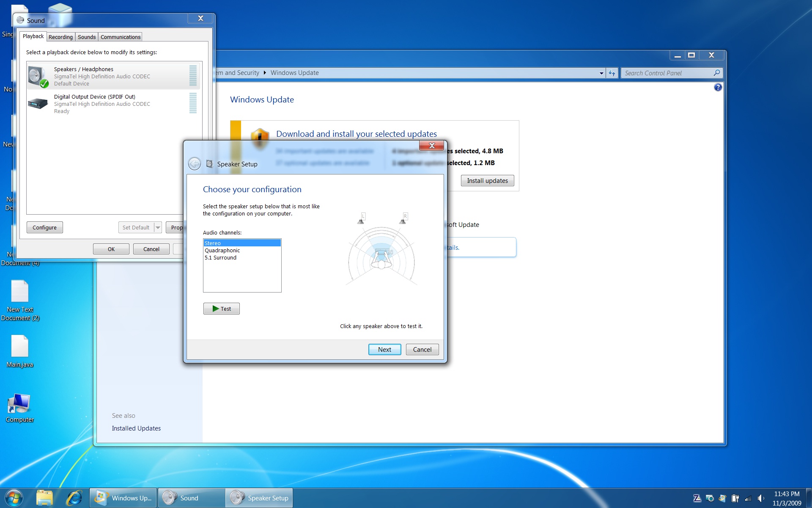Click Install updates button
The height and width of the screenshot is (508, 812).
487,181
